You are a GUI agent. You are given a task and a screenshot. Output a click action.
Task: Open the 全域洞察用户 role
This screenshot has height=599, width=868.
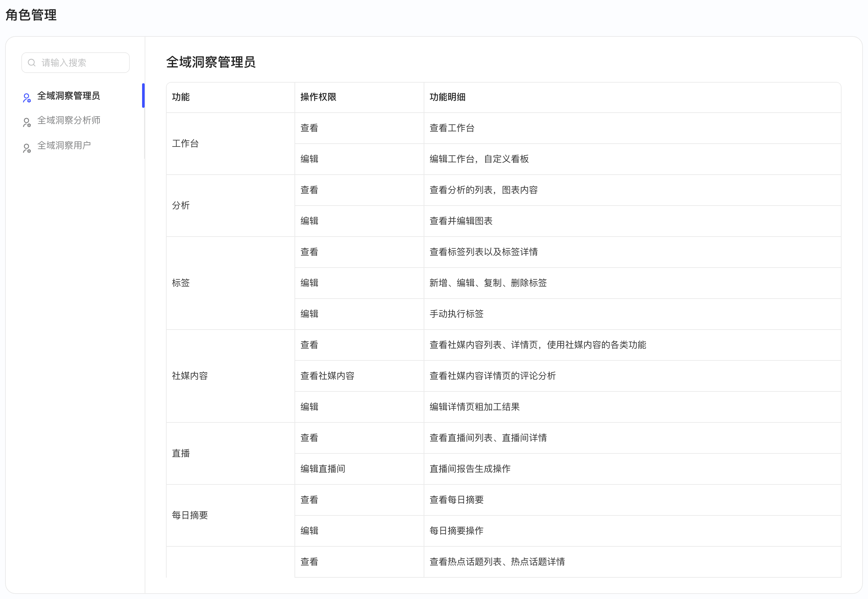coord(64,146)
